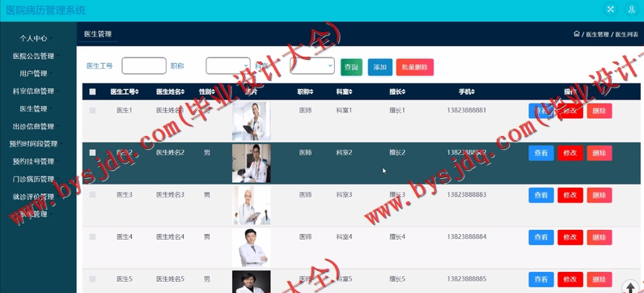Screen dimensions: 644x293
Task: Expand 个人中心 in the sidebar
Action: (x=34, y=38)
